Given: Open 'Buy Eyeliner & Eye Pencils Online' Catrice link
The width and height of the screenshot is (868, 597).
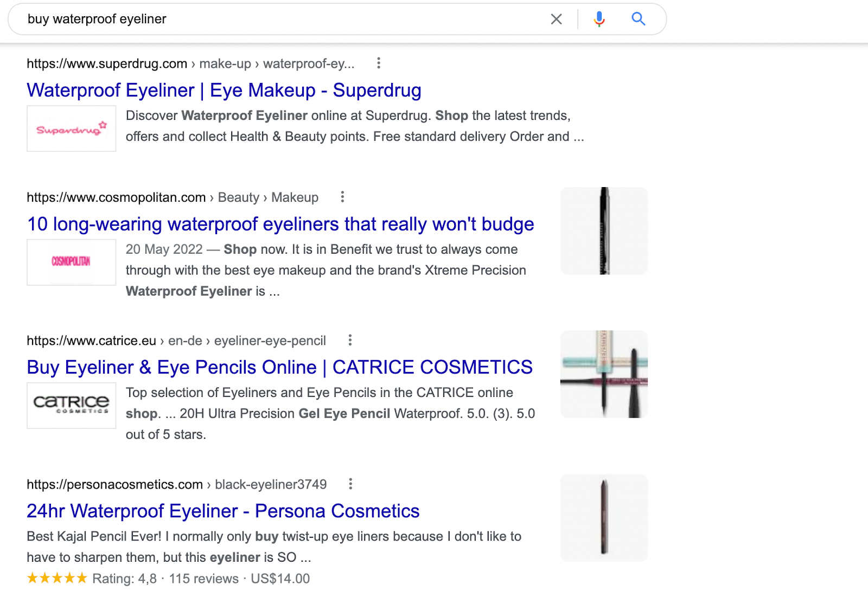Looking at the screenshot, I should click(280, 367).
